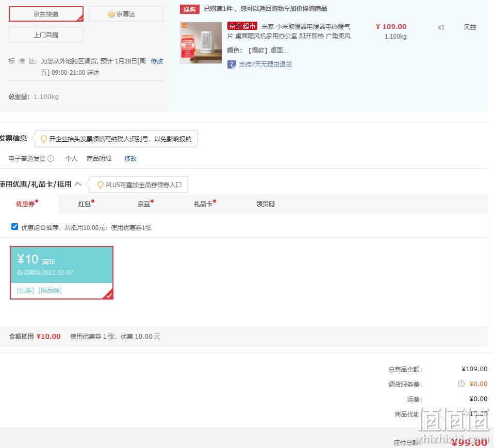Choose 京尊达 delivery option
Viewport: 494px width, 448px height.
coord(126,14)
